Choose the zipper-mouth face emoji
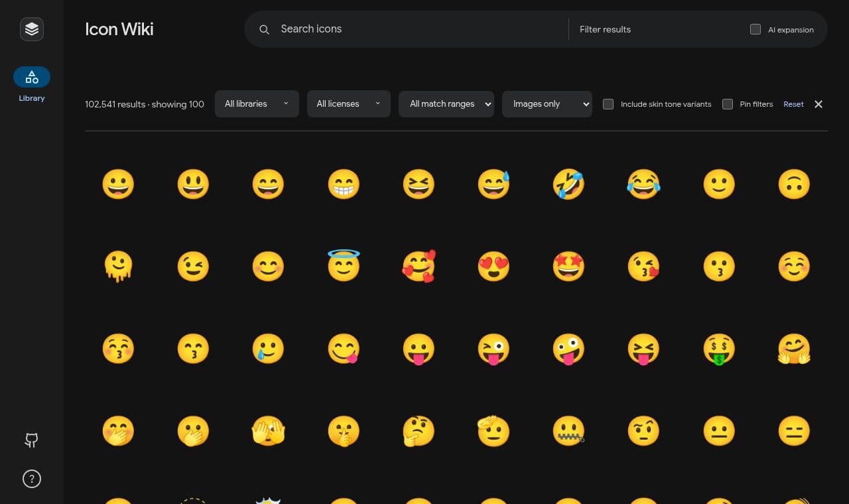The image size is (849, 504). tap(568, 431)
